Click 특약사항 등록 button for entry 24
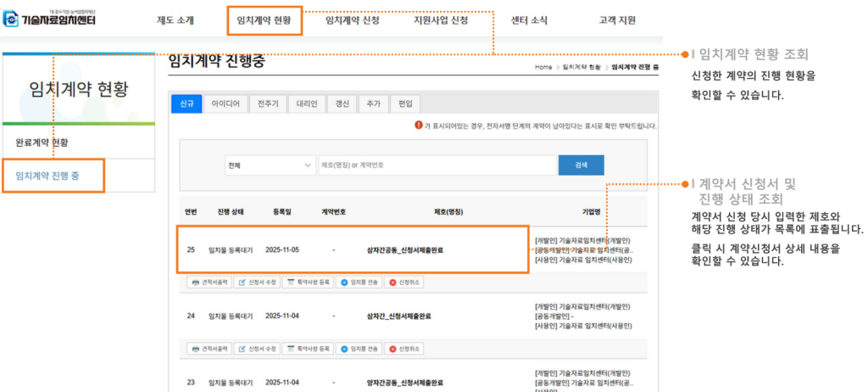Image resolution: width=868 pixels, height=392 pixels. 307,349
